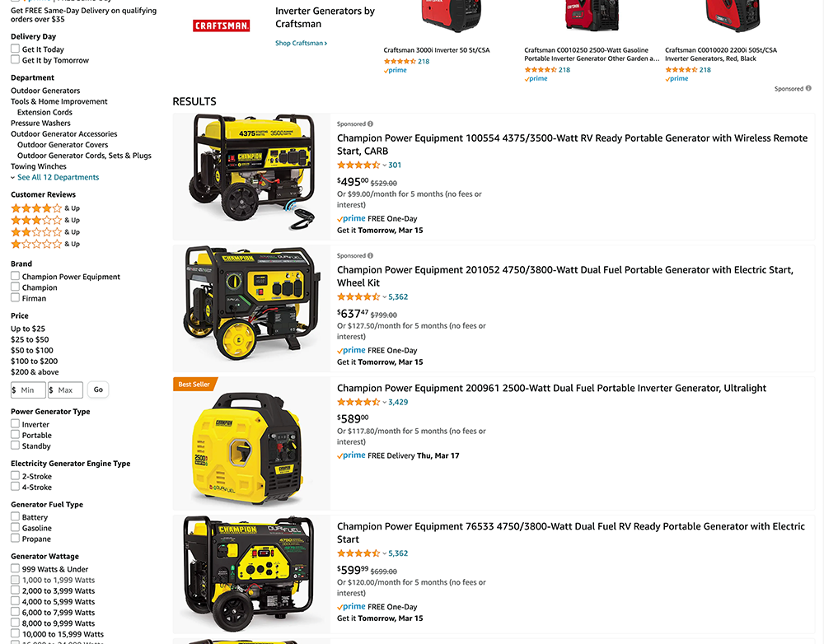Click the Sponsored info icon under Craftsman ads
This screenshot has height=644, width=824.
[x=808, y=88]
